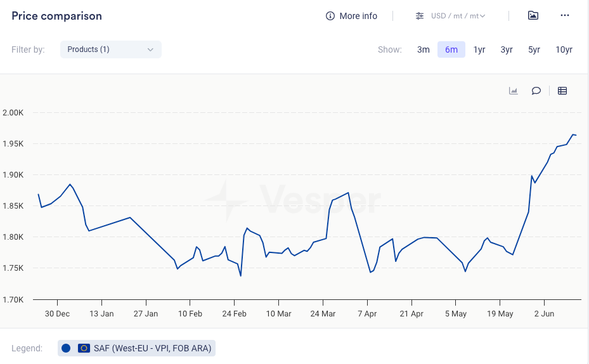Viewport: 589px width, 364px height.
Task: Switch to the 1yr range
Action: pos(479,49)
